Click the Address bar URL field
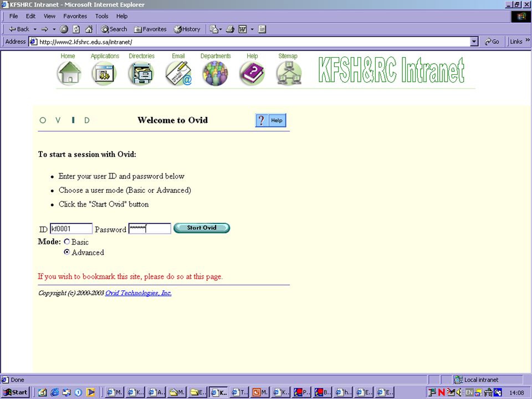This screenshot has height=399, width=532. [250, 42]
